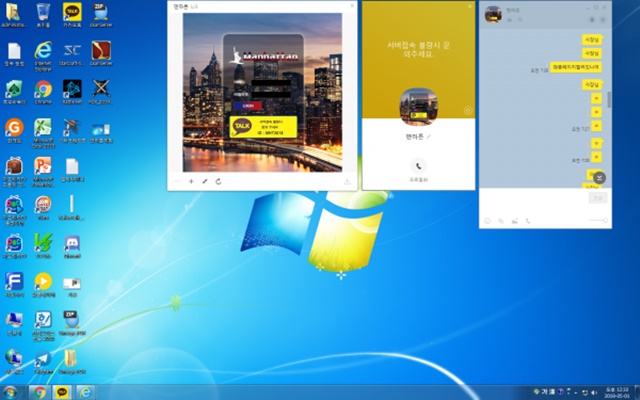Click the free call phone button in the profile
The image size is (640, 400).
tap(418, 166)
